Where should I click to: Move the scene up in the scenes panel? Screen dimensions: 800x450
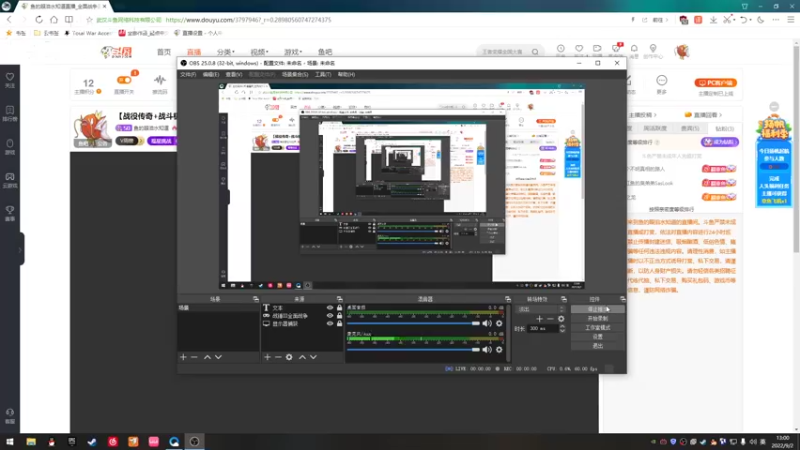click(207, 357)
